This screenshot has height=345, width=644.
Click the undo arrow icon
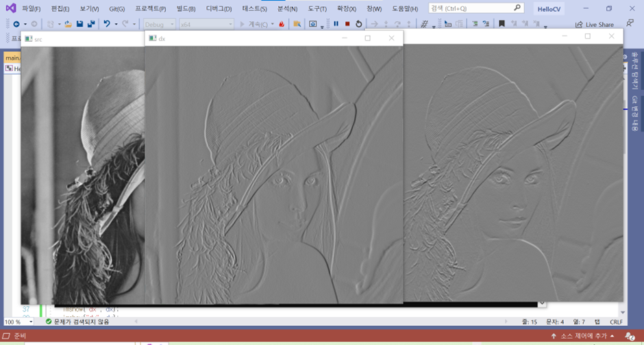tap(107, 24)
